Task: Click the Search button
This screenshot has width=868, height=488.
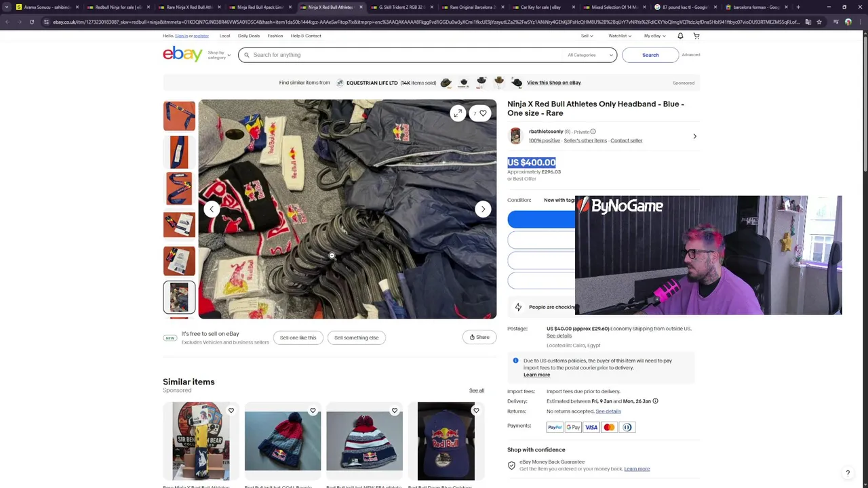Action: 650,55
